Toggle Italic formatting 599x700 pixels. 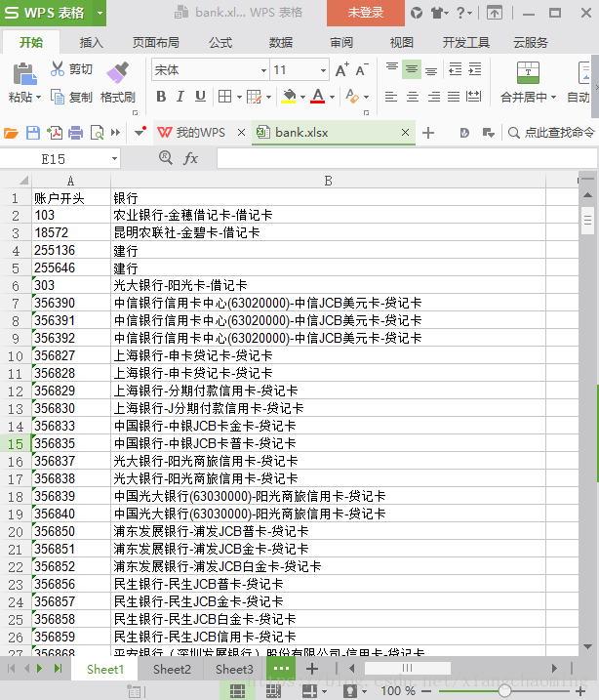[180, 97]
